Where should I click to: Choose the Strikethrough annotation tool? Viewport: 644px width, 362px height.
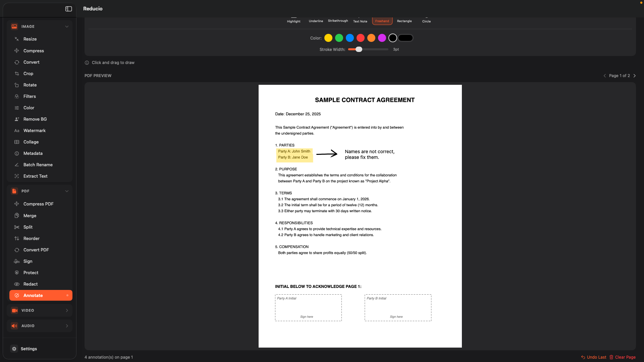(x=337, y=19)
